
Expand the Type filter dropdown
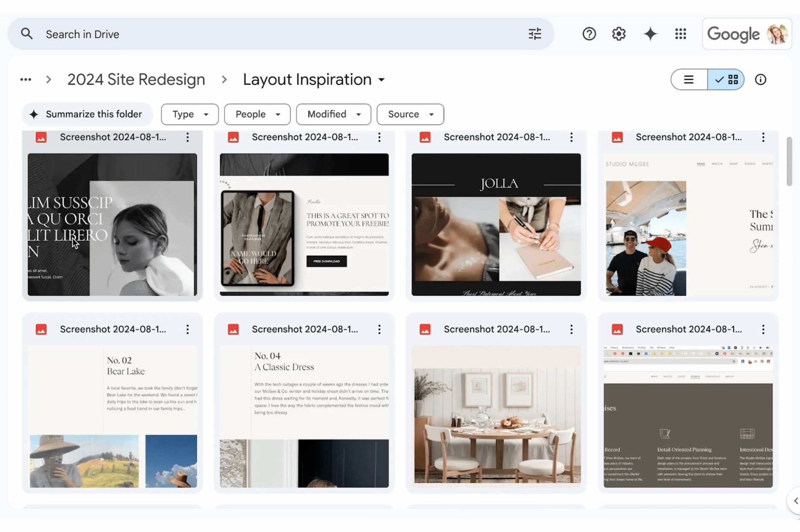(x=190, y=114)
